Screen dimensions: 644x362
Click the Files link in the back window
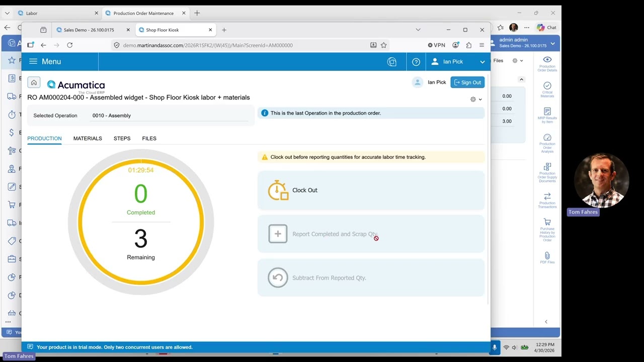tap(498, 61)
